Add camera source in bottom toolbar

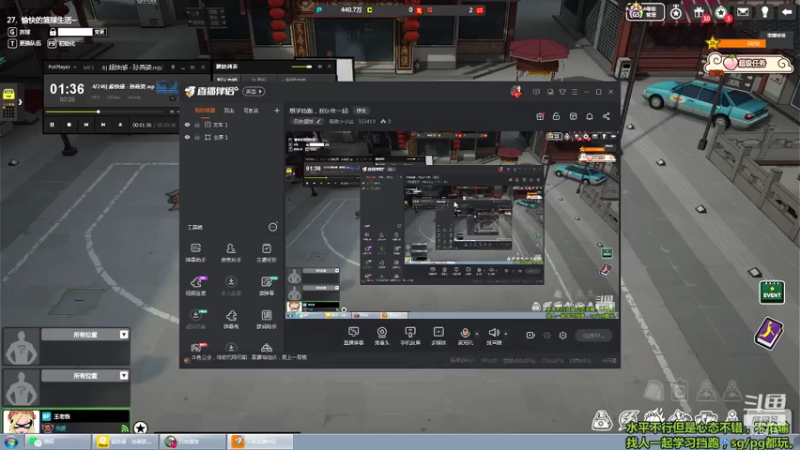click(x=382, y=336)
